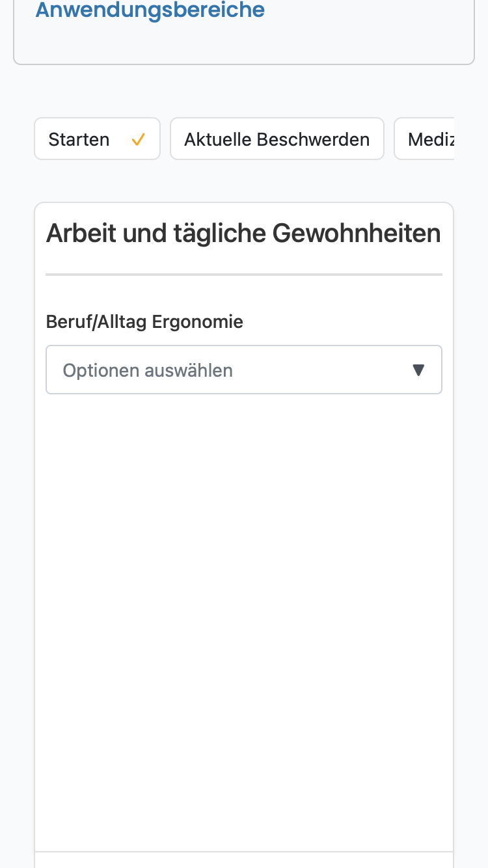
Task: Open the Optionen auswählen dropdown
Action: tap(244, 370)
